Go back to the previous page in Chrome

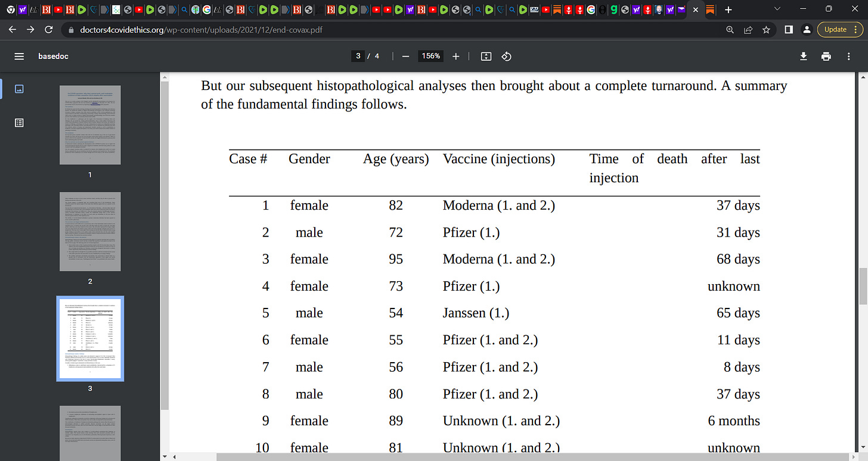click(x=13, y=29)
